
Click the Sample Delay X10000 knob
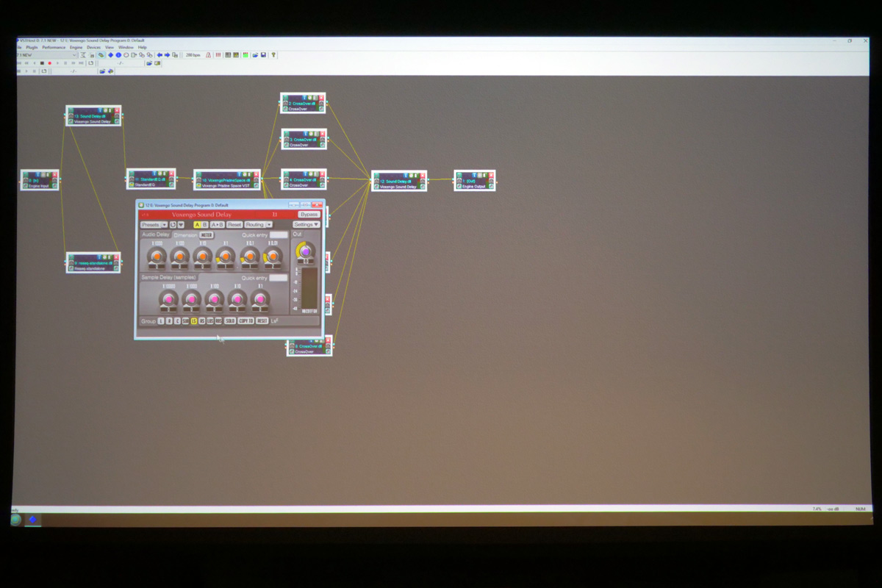[168, 299]
